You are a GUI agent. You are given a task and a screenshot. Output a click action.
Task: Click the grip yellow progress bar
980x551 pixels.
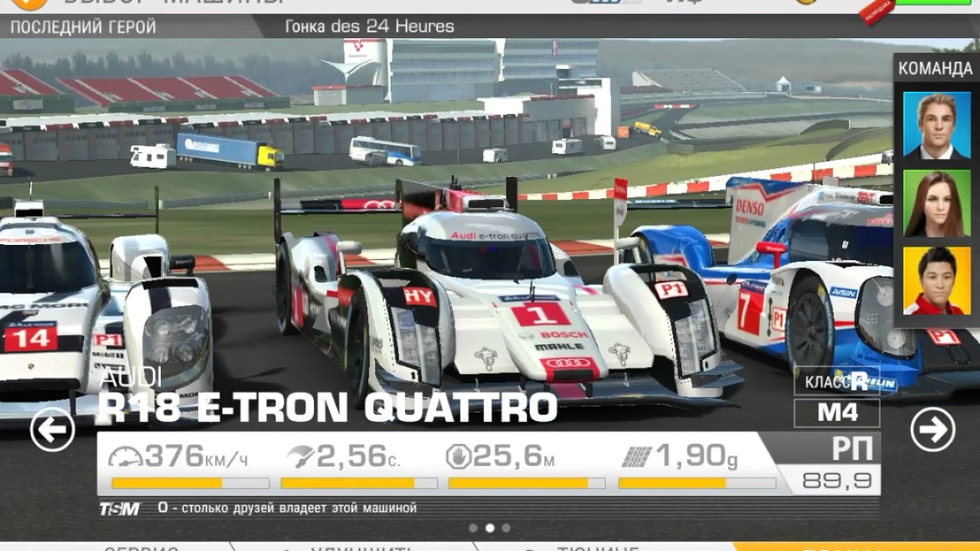pos(697,484)
